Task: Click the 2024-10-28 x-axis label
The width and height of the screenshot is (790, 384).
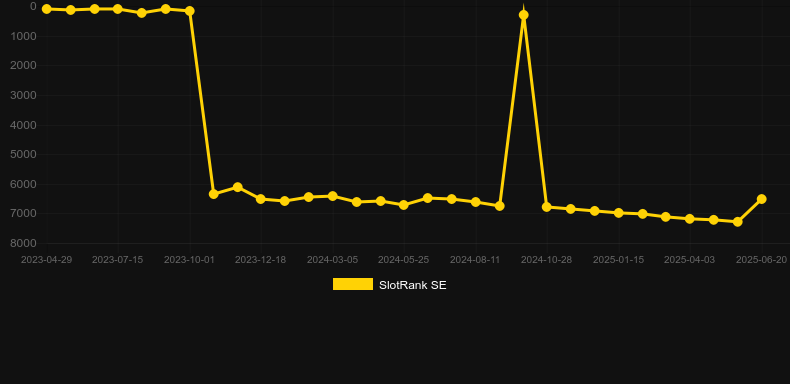Action: 547,260
